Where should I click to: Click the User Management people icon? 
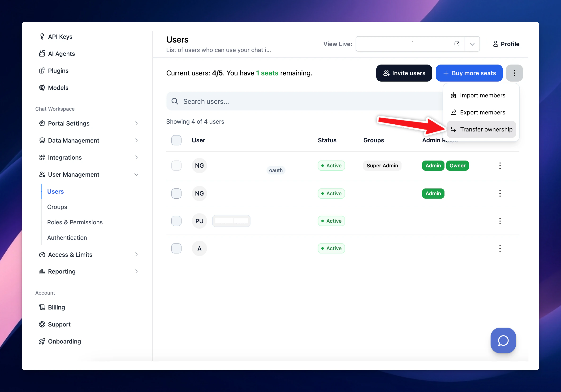pos(42,174)
